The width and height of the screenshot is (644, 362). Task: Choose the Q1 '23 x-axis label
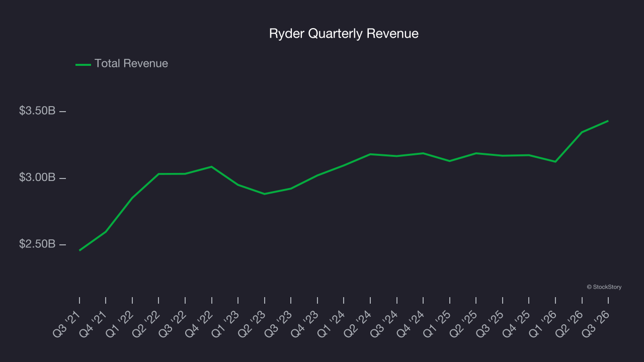click(225, 324)
